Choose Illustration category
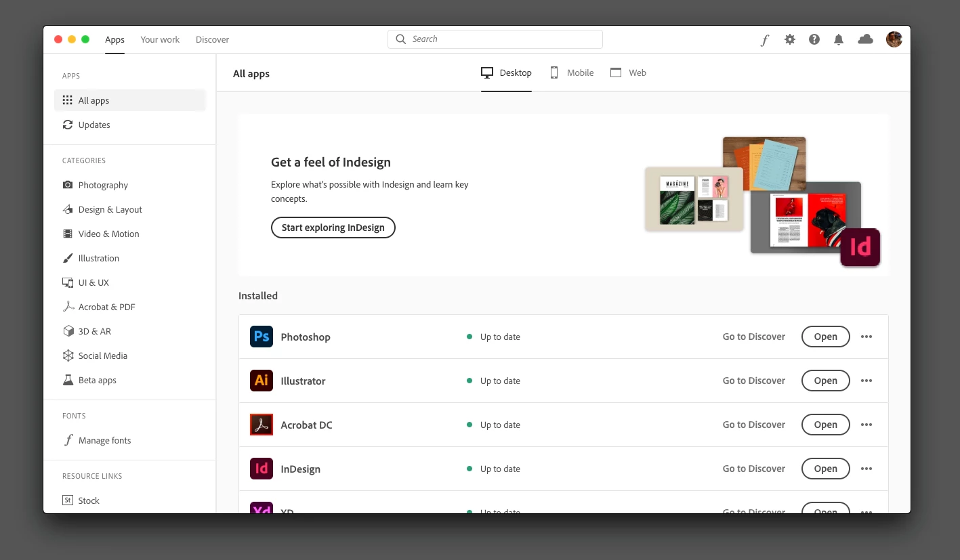Screen dimensions: 960x560 pos(130,258)
